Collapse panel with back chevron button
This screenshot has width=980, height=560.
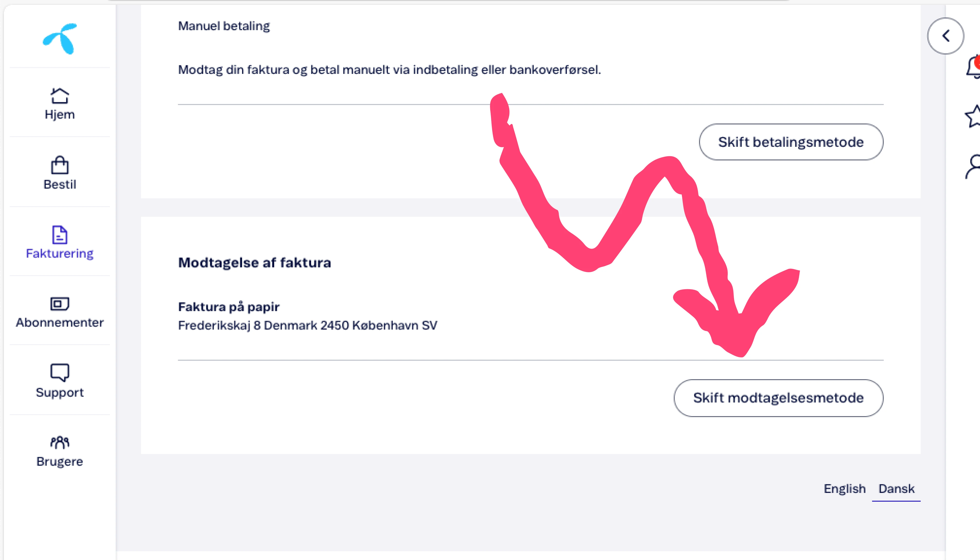945,36
